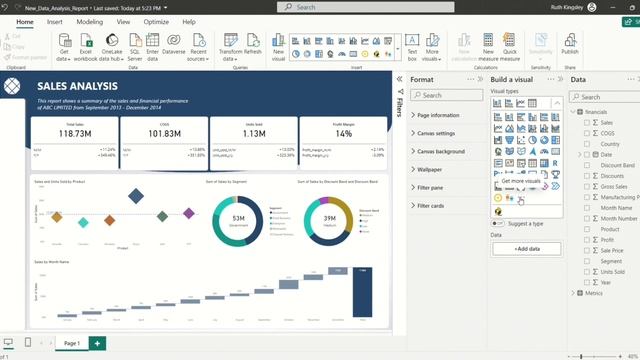Switch to desktop layout view
640x360 pixels.
pos(8,342)
